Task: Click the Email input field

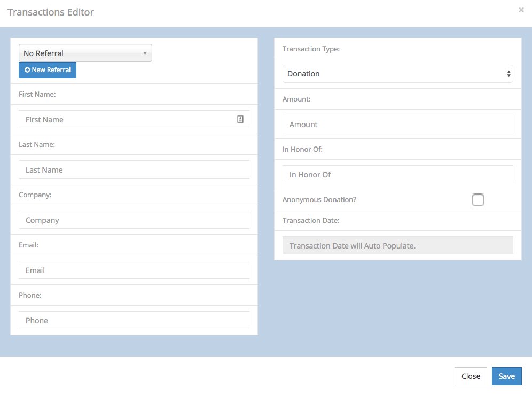Action: (x=134, y=270)
